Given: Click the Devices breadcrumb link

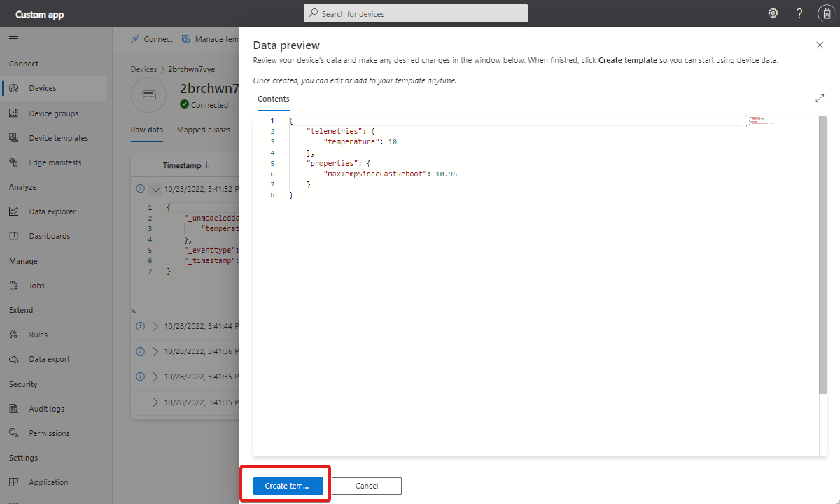Looking at the screenshot, I should (143, 70).
